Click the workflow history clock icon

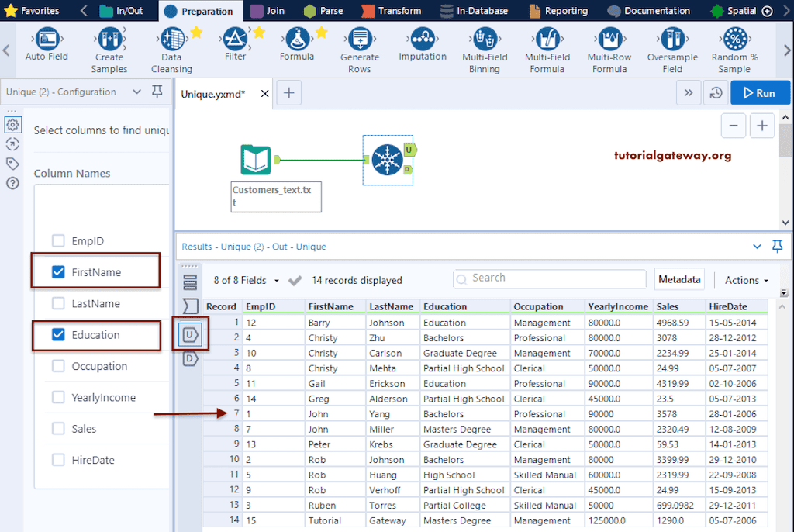pyautogui.click(x=716, y=93)
